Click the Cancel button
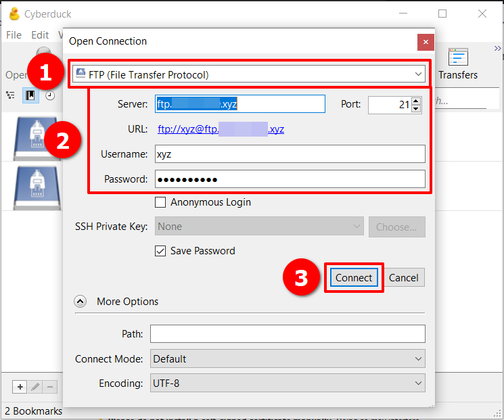This screenshot has width=504, height=420. 404,278
